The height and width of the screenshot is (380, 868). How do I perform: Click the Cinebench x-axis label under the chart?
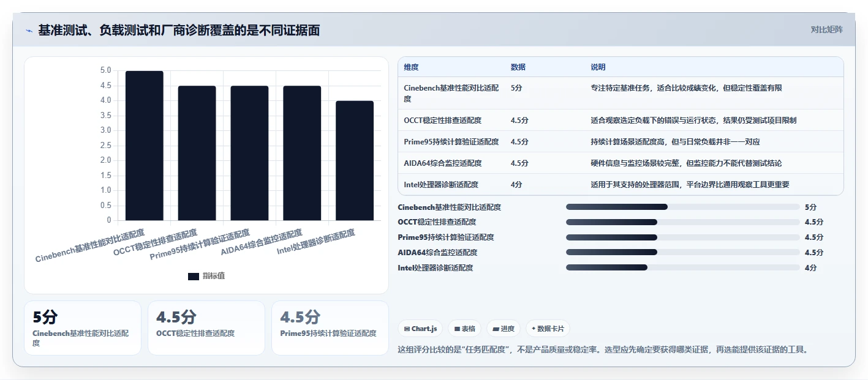(90, 245)
